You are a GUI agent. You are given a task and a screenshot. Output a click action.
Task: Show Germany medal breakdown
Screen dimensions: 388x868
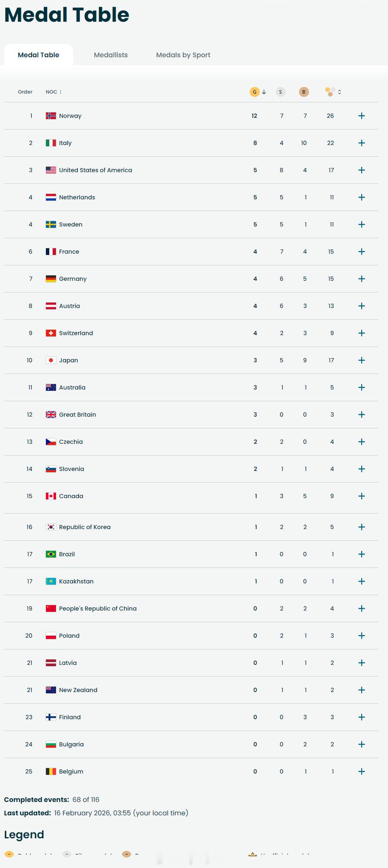click(x=362, y=279)
